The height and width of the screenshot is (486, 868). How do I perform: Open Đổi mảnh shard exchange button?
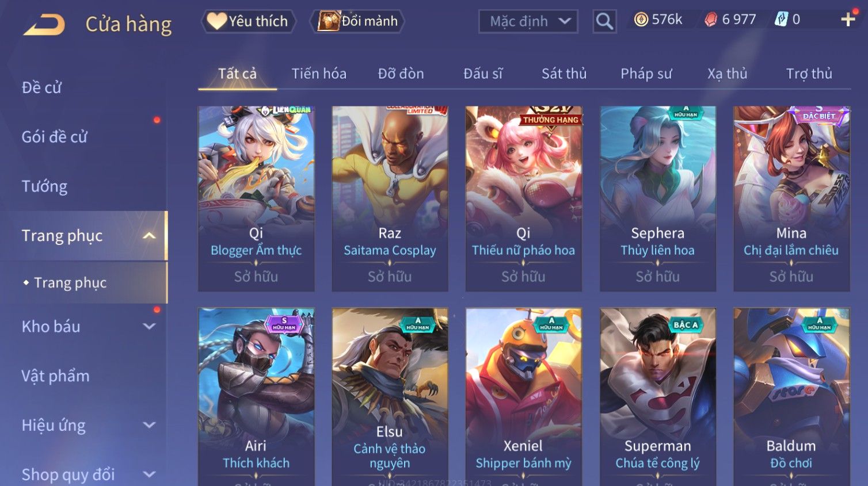pos(358,21)
